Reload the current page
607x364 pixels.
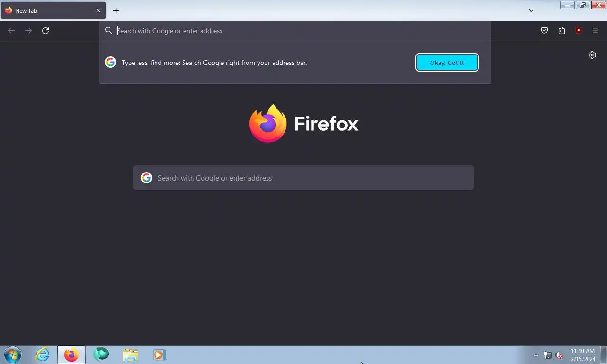pyautogui.click(x=46, y=31)
